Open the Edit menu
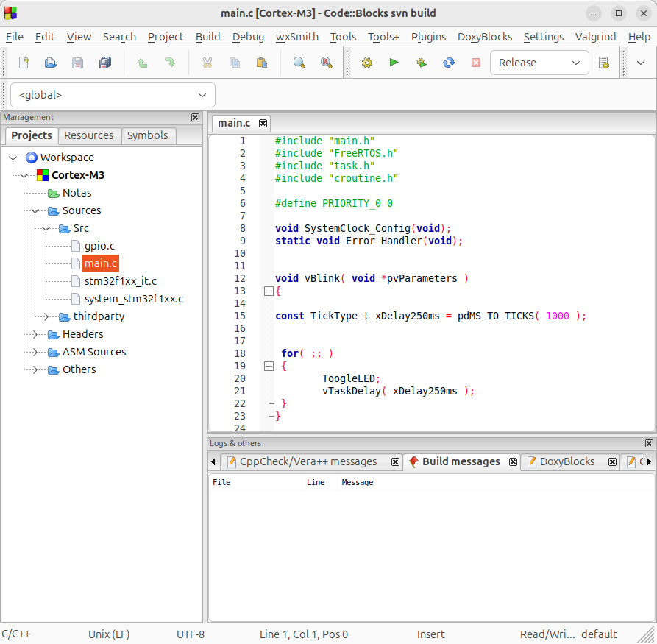657x644 pixels. point(45,37)
